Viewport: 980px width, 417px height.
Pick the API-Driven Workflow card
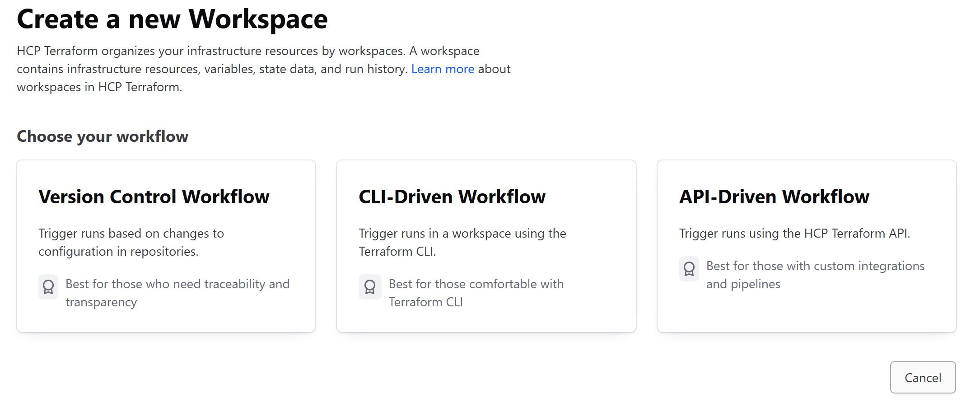pyautogui.click(x=807, y=246)
